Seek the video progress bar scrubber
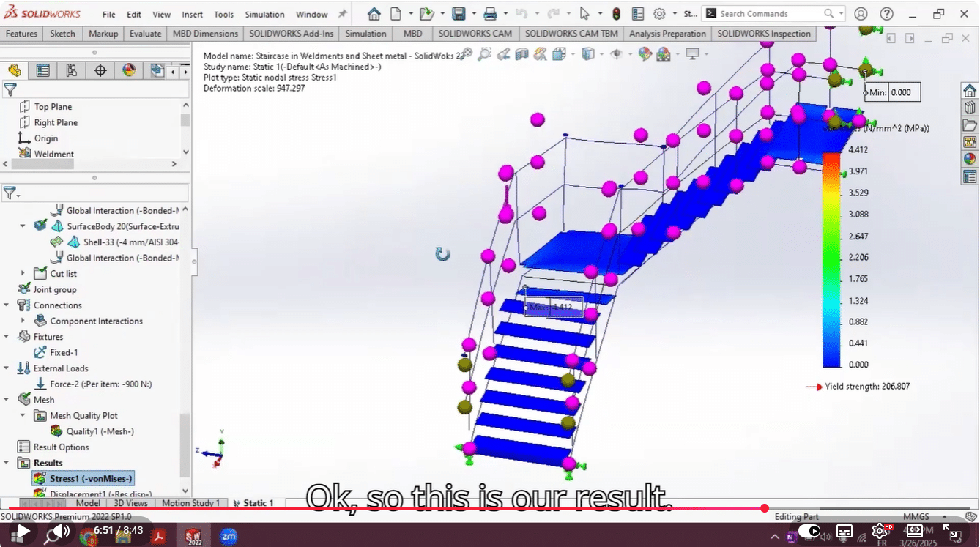 point(765,508)
